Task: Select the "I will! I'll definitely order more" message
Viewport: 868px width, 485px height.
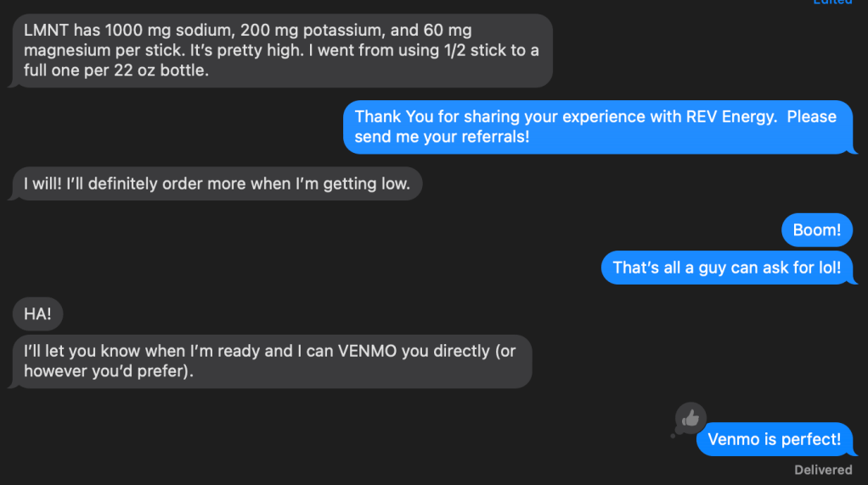Action: 217,183
